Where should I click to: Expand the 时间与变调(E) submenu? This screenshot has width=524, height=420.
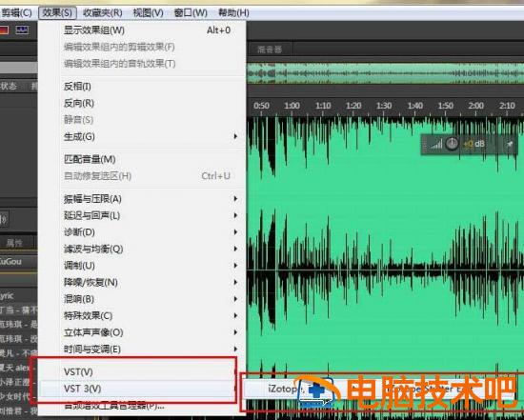[143, 350]
